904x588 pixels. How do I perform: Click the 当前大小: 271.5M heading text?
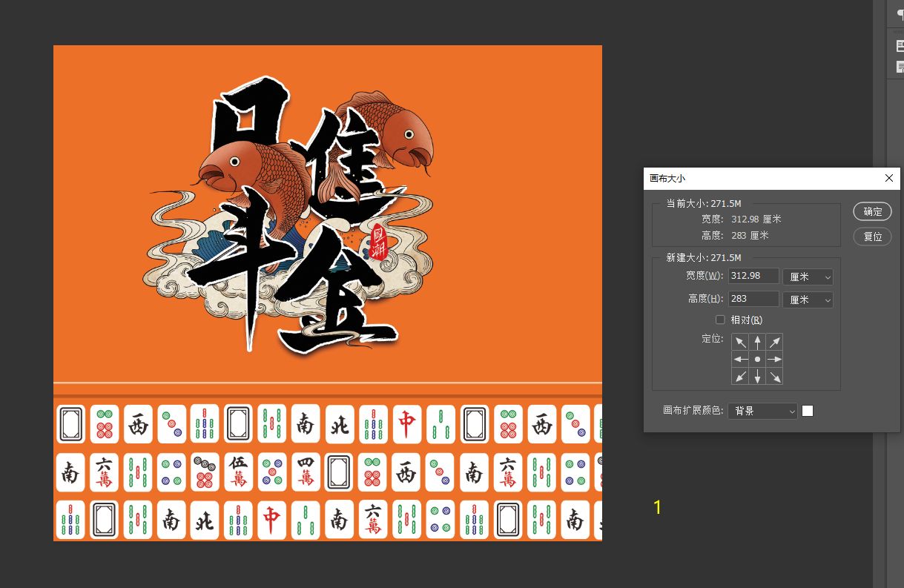tap(703, 203)
